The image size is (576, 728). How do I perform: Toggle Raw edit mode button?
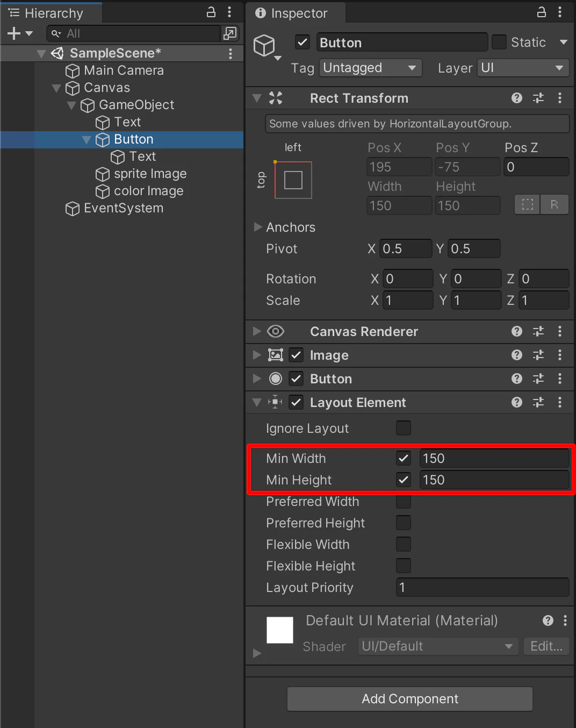pyautogui.click(x=555, y=205)
